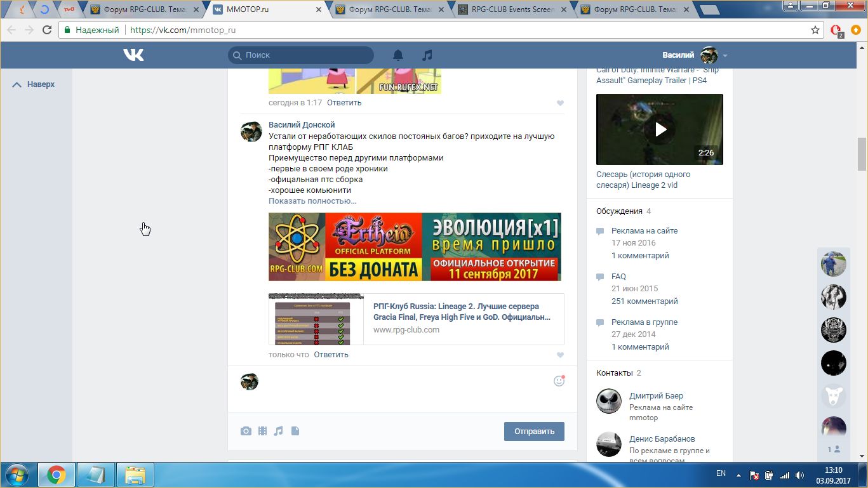Show hidden tray icons arrow

[738, 475]
